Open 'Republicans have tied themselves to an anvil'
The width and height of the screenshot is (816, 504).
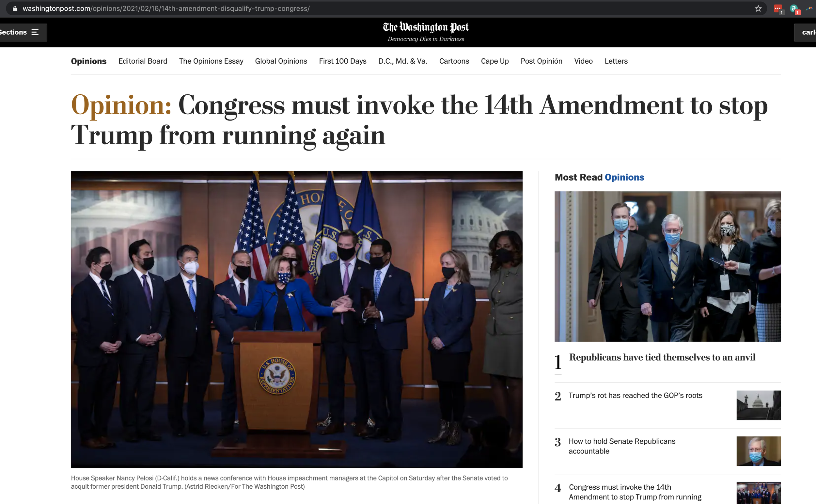pyautogui.click(x=662, y=357)
